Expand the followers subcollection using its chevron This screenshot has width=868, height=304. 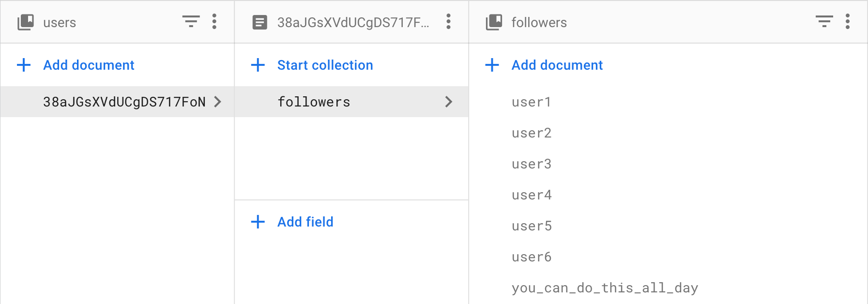point(449,102)
